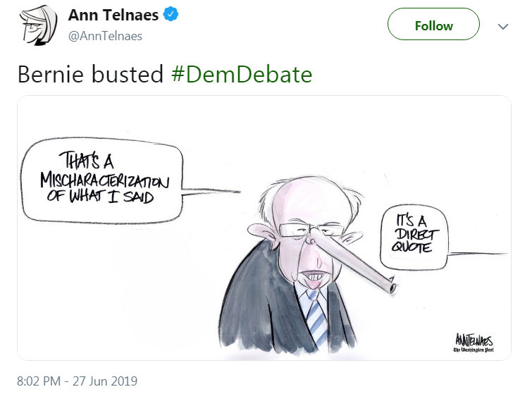
Task: Click the blue verified badge
Action: pyautogui.click(x=170, y=15)
